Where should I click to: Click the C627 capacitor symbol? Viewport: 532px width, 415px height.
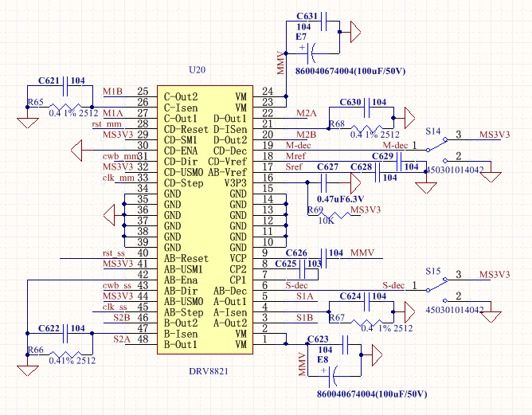(324, 183)
